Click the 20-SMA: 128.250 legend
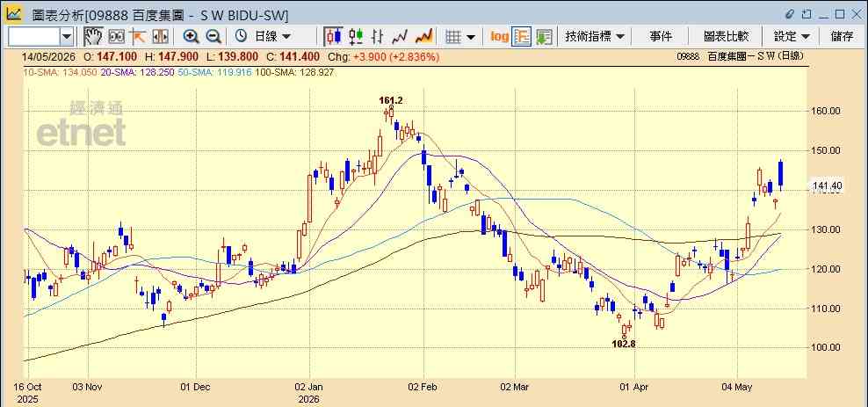 point(136,72)
